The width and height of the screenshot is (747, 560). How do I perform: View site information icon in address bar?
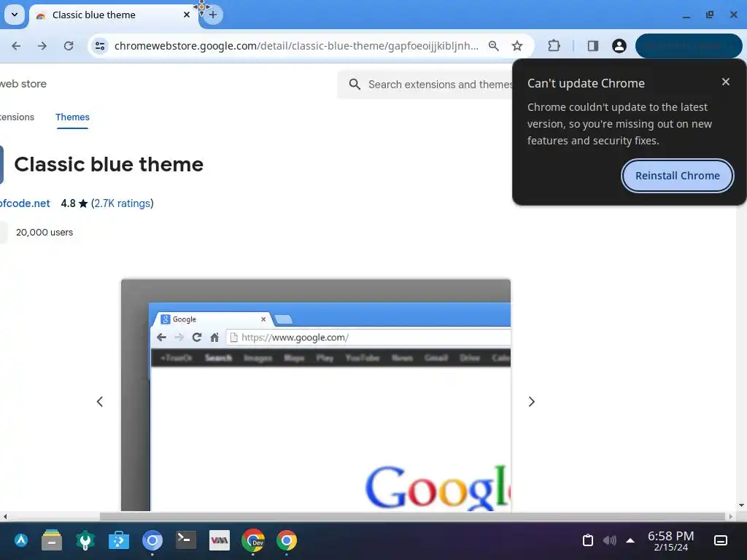coord(100,46)
